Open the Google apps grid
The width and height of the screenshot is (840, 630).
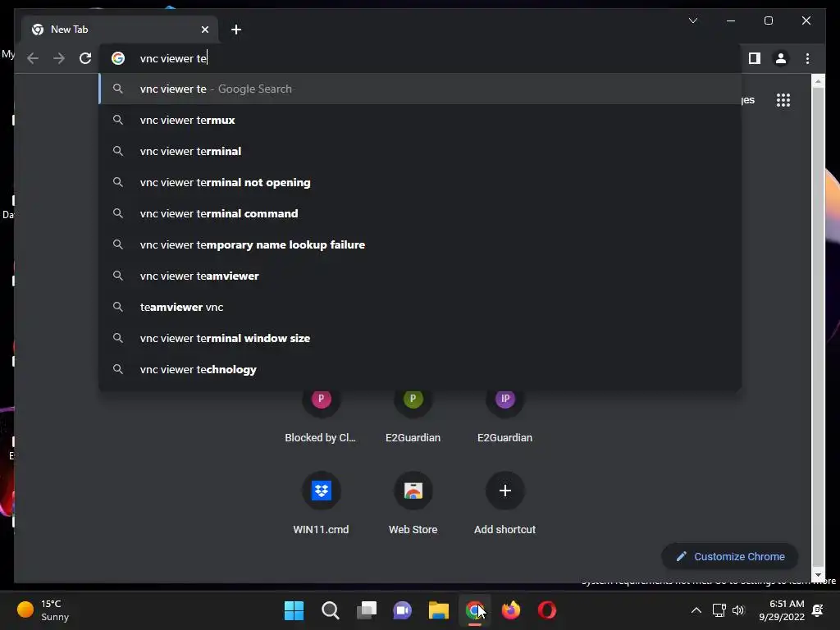click(783, 100)
